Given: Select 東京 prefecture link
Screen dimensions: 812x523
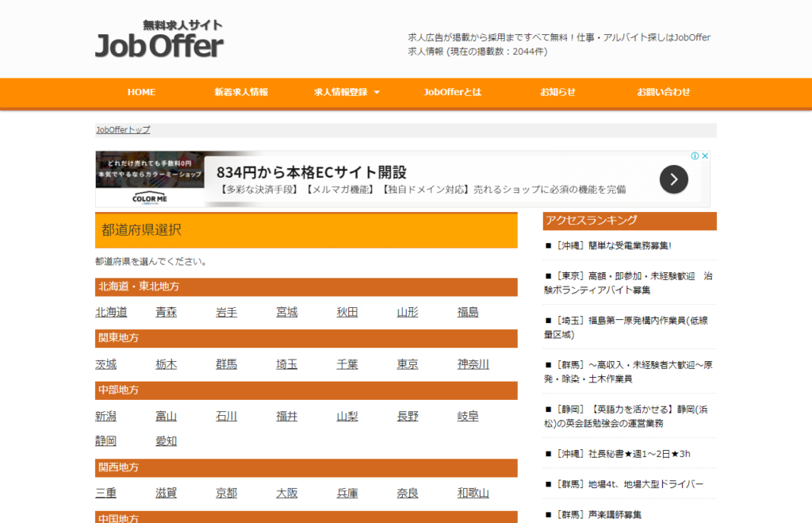Looking at the screenshot, I should coord(408,364).
